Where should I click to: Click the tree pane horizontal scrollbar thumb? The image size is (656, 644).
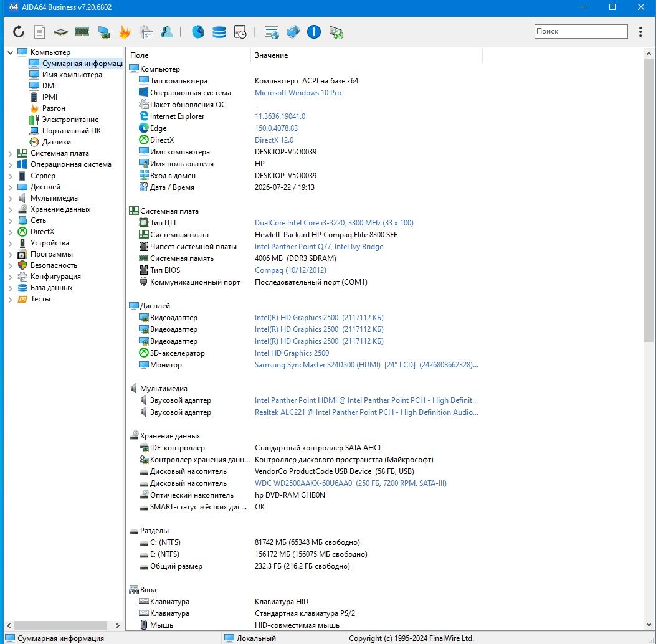point(60,625)
